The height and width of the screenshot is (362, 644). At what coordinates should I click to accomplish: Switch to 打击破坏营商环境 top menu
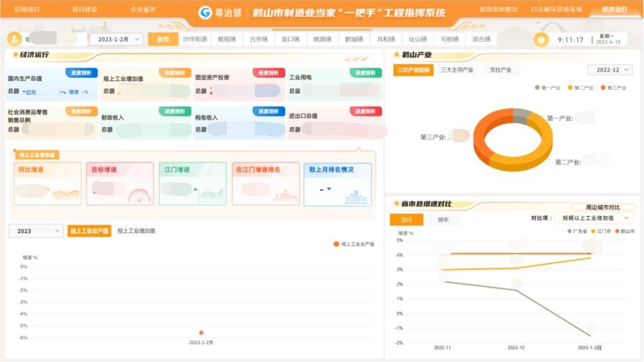[x=556, y=9]
